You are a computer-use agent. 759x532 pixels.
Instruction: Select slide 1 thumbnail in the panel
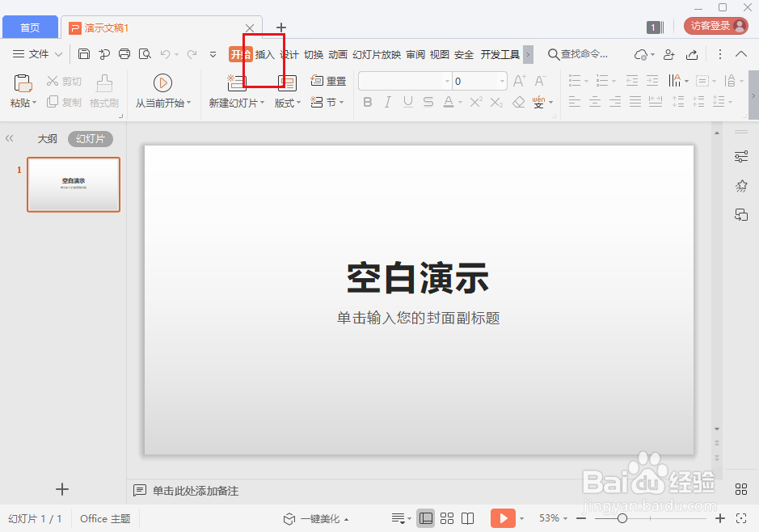(73, 184)
